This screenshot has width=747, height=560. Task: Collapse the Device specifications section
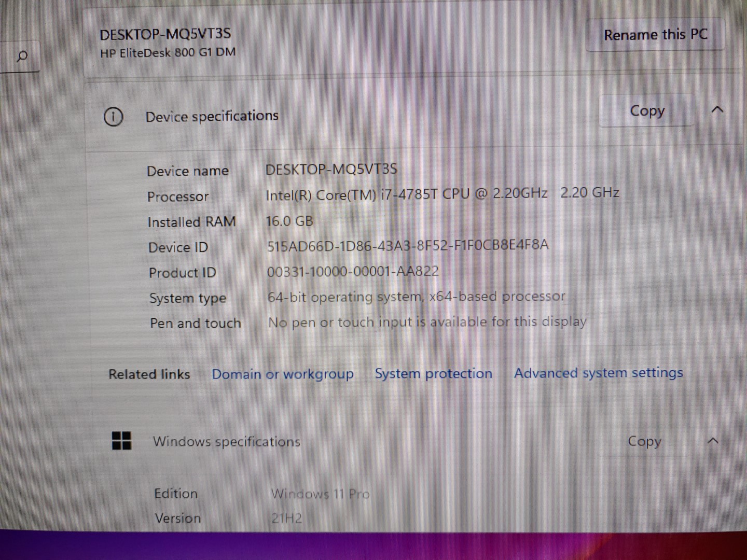(x=717, y=110)
